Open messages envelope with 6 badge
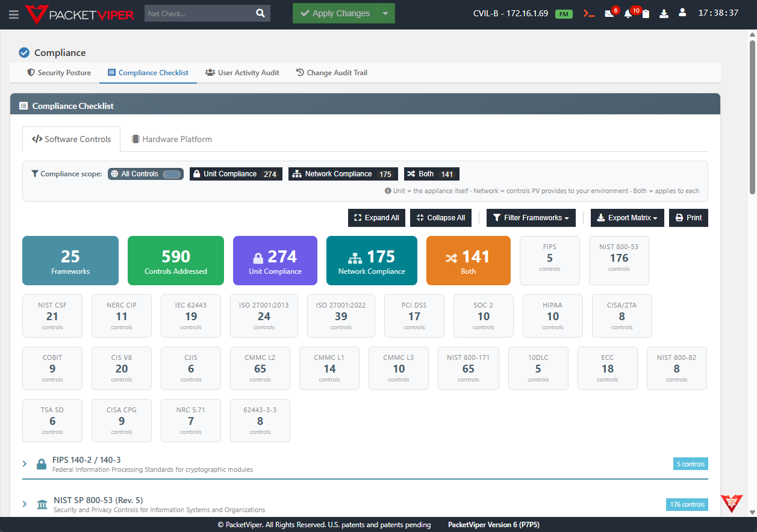 click(x=610, y=13)
